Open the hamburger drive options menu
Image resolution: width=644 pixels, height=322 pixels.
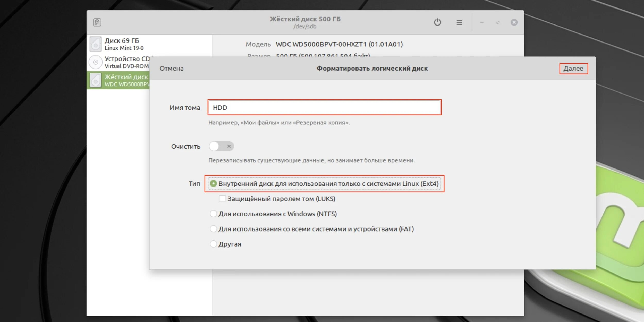coord(459,22)
